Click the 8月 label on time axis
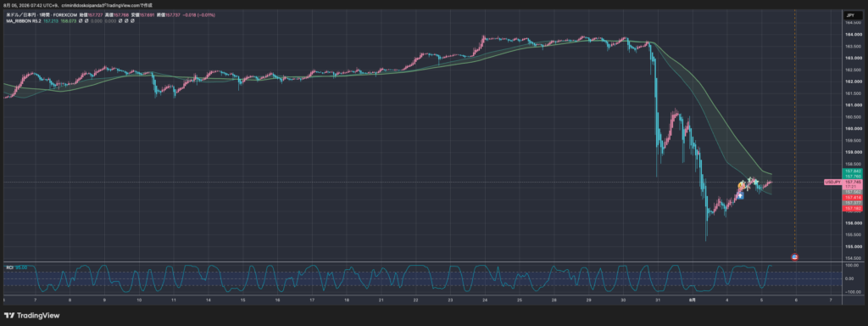868x326 pixels. click(692, 300)
